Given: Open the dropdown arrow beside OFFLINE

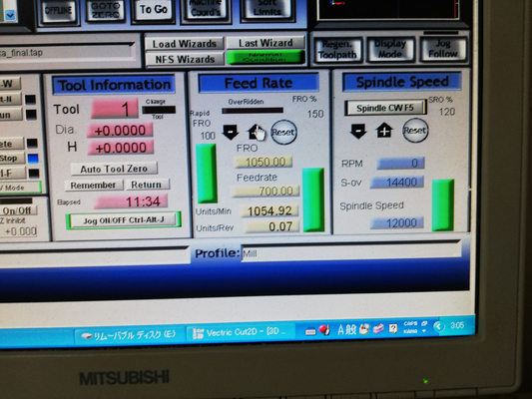Looking at the screenshot, I should coord(10,15).
